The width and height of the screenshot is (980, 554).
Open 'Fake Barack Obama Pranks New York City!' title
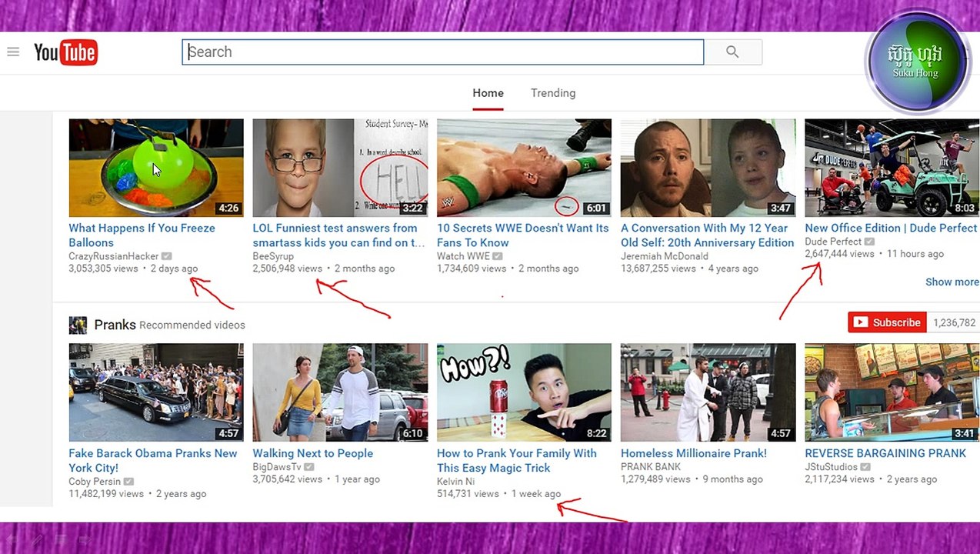[x=153, y=460]
